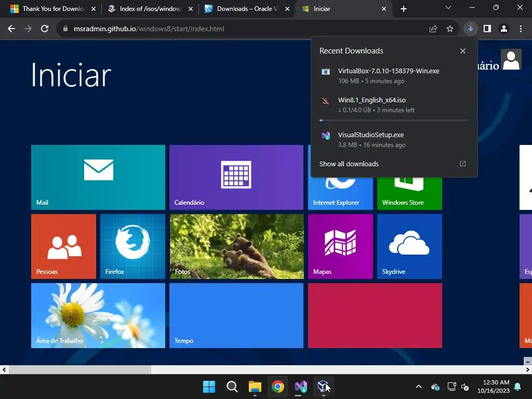Open the Chrome side panel
The height and width of the screenshot is (399, 532).
pos(487,29)
